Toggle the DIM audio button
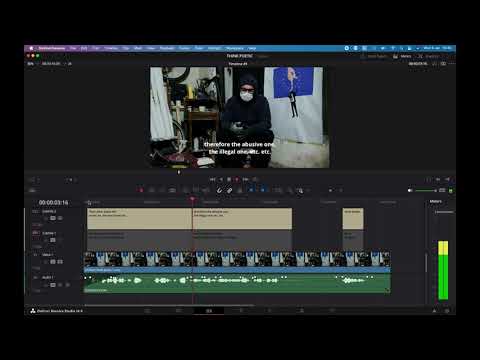Viewport: 480px width, 360px height. point(442,190)
